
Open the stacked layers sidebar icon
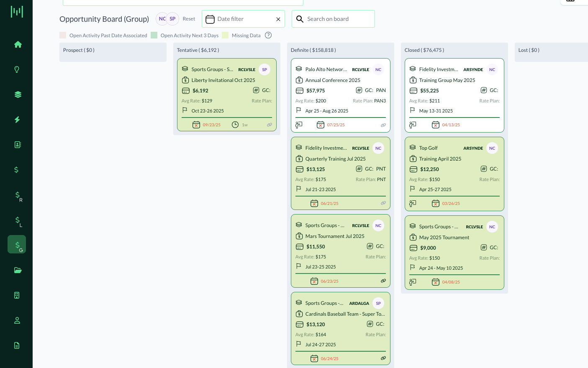tap(18, 95)
